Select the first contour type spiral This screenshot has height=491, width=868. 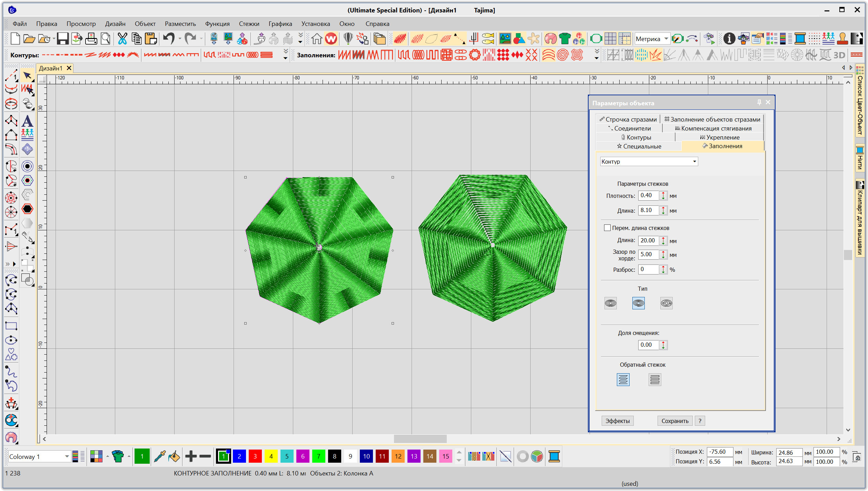click(611, 303)
